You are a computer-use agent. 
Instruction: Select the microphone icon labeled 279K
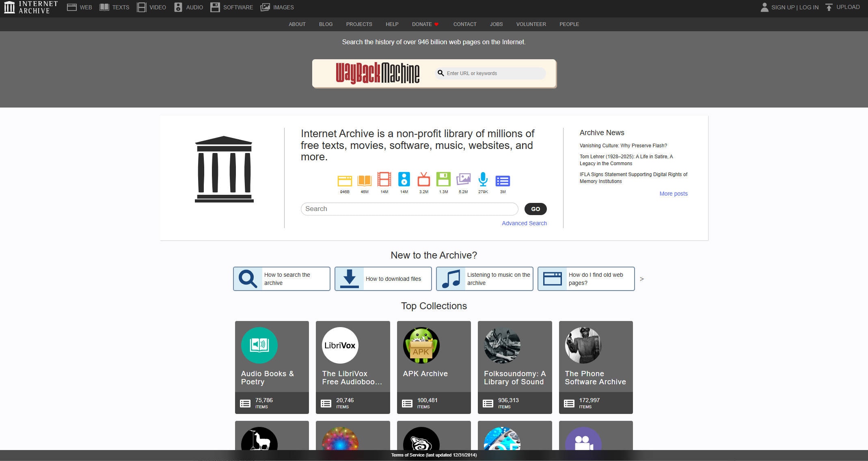(x=483, y=179)
